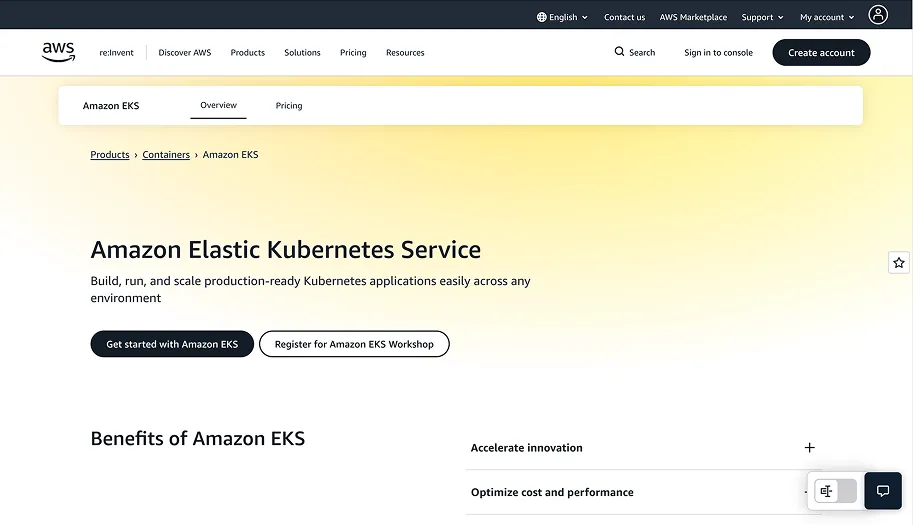Open the re:Invent nav item
The image size is (913, 525).
pos(116,52)
